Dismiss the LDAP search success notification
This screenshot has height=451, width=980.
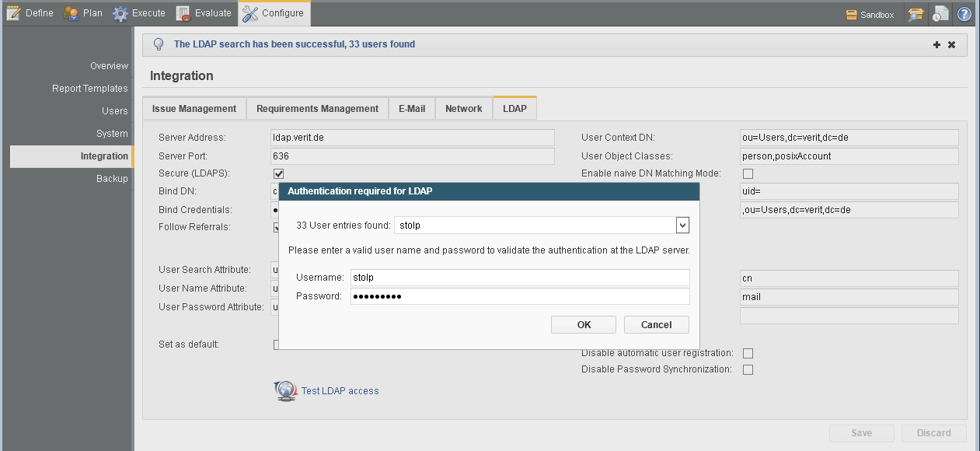951,45
